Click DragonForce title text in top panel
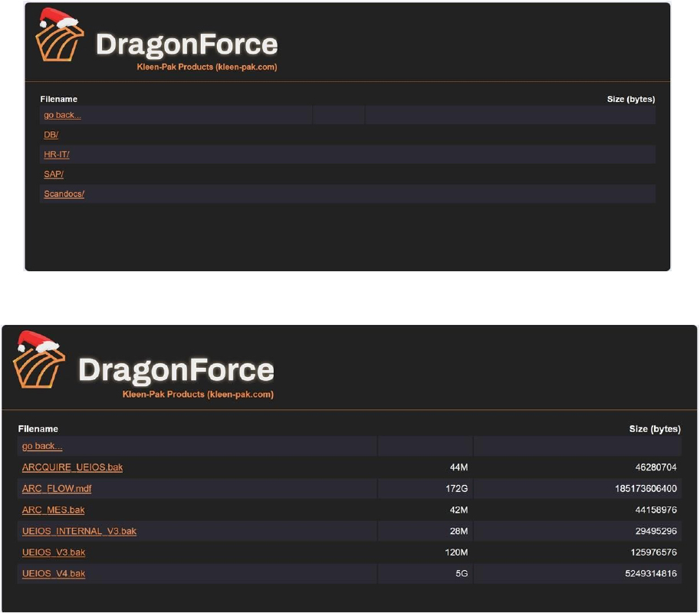This screenshot has height=613, width=700. click(x=187, y=44)
